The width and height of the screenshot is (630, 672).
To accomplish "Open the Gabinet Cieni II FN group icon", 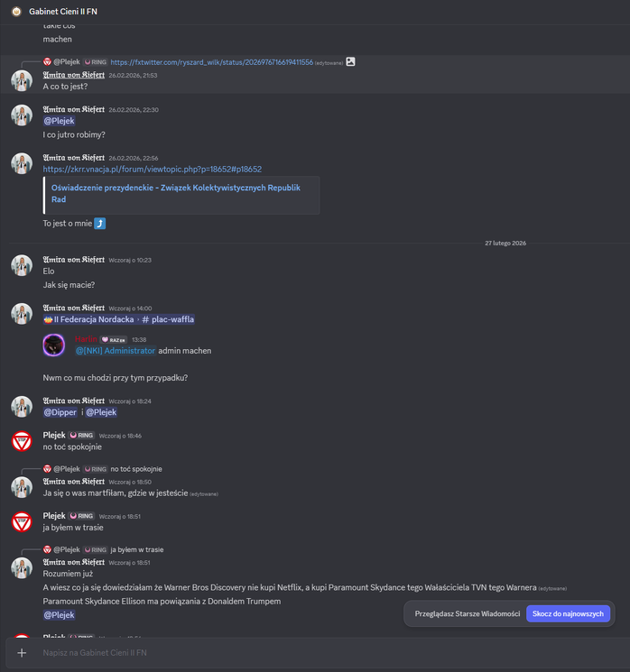I will coord(16,12).
